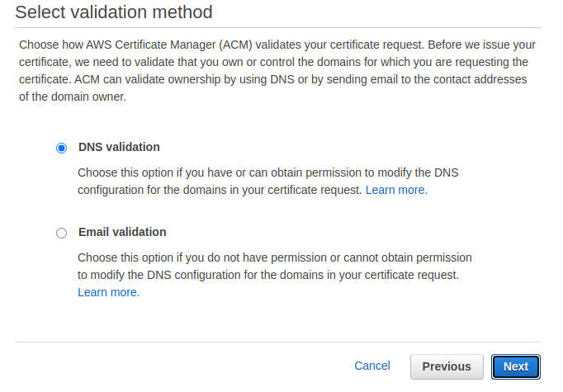Cancel the certificate request
Image resolution: width=563 pixels, height=392 pixels.
click(371, 366)
